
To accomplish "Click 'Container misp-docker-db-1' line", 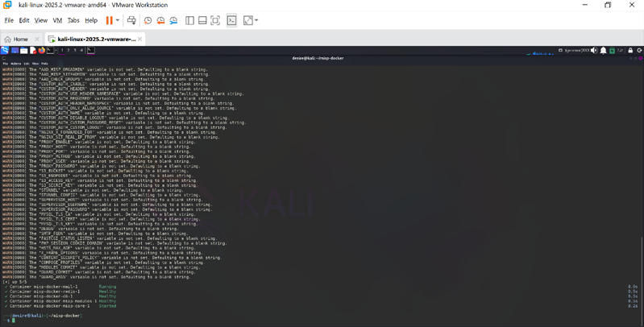I will [41, 296].
